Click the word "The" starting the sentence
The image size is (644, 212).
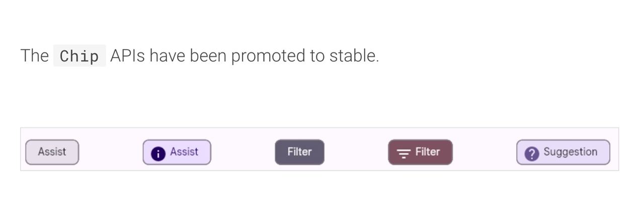pos(34,56)
